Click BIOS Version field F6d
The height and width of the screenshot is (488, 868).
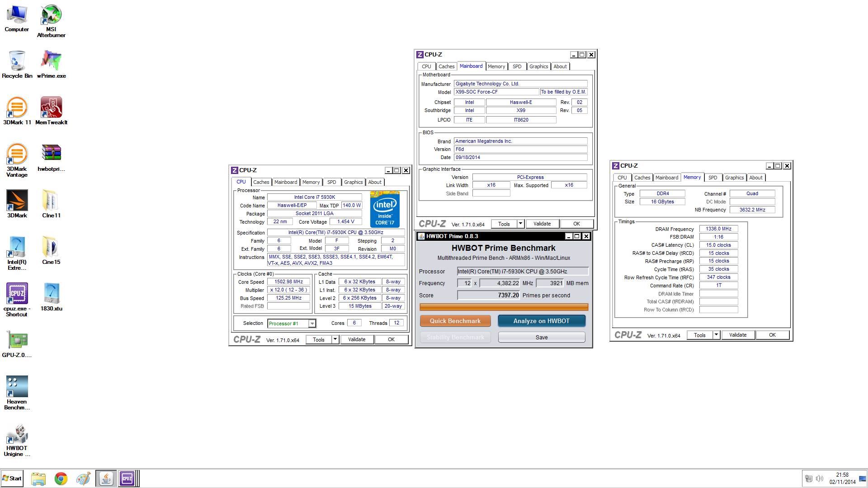(520, 149)
